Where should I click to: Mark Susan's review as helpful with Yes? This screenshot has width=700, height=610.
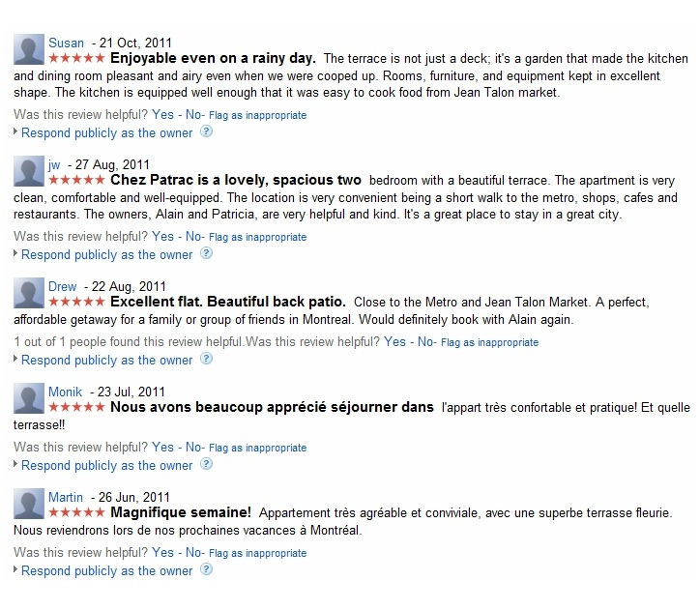coord(162,115)
